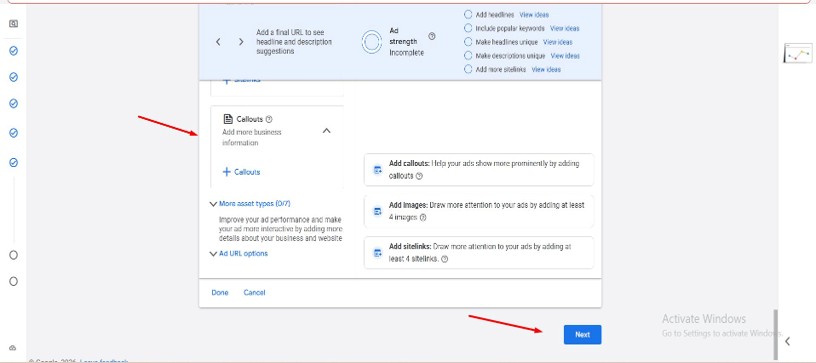Toggle Make headlines unique suggestion circle
The height and width of the screenshot is (363, 816).
click(468, 42)
